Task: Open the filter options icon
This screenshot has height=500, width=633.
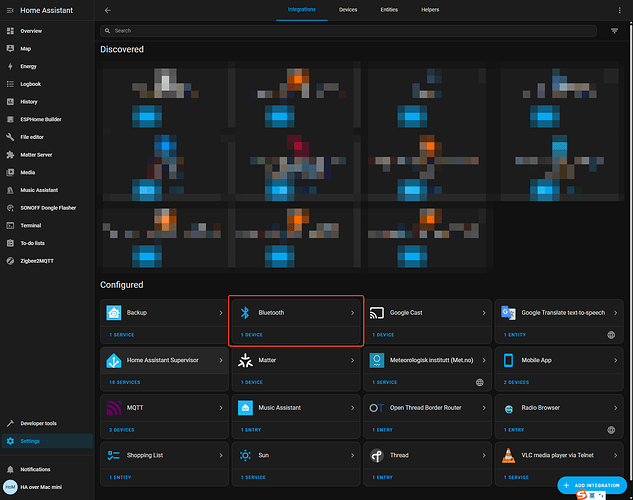Action: 614,31
